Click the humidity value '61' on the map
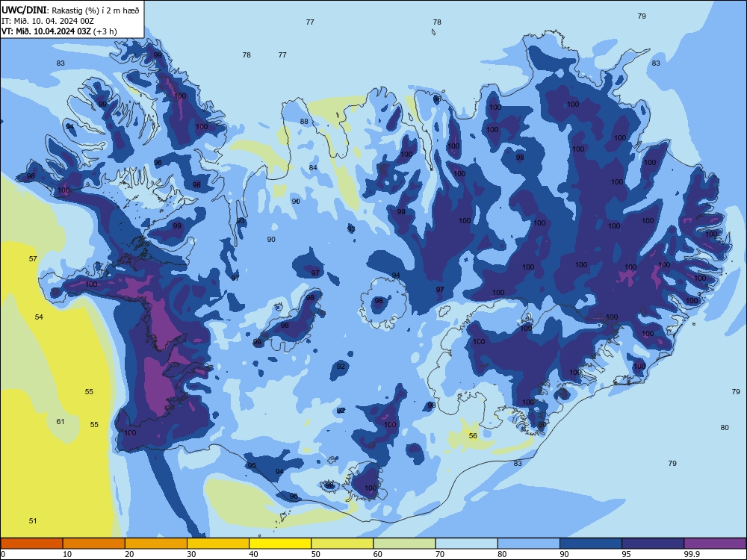Image resolution: width=747 pixels, height=560 pixels. point(61,421)
